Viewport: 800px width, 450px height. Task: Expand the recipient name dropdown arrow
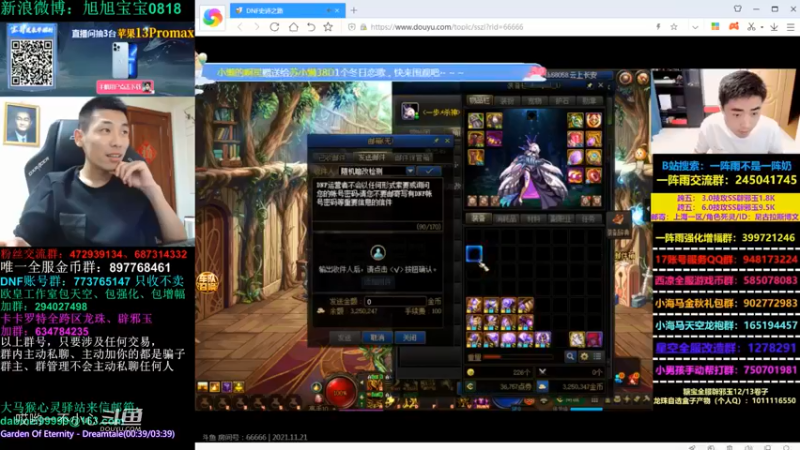pos(410,171)
